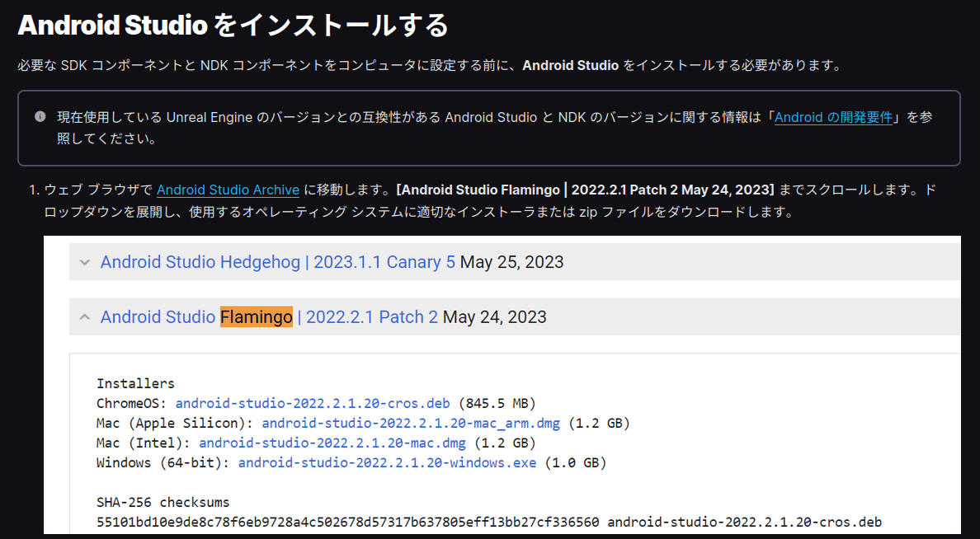The image size is (980, 539).
Task: Click the Installers label
Action: 135,383
